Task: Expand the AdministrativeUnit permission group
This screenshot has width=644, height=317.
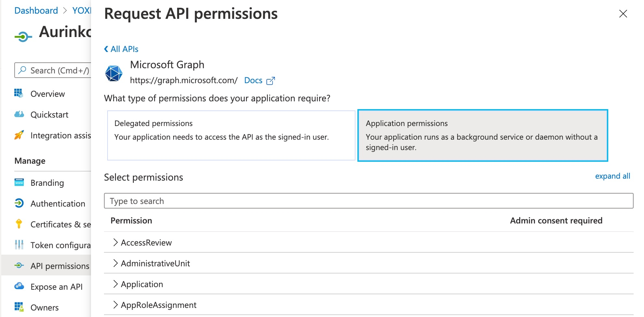Action: point(115,263)
